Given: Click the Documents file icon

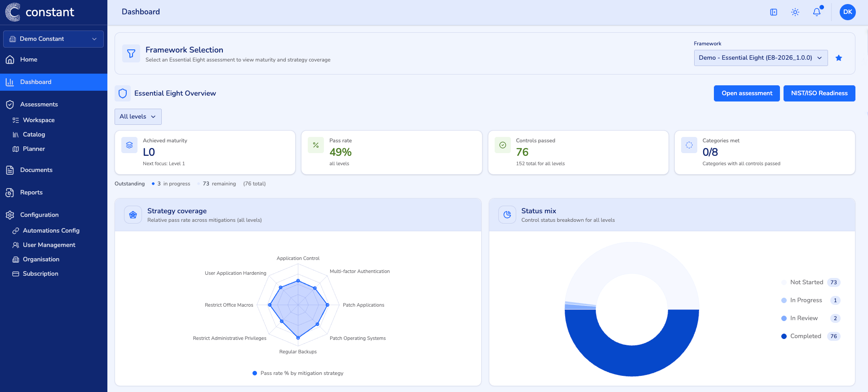Looking at the screenshot, I should [x=10, y=170].
